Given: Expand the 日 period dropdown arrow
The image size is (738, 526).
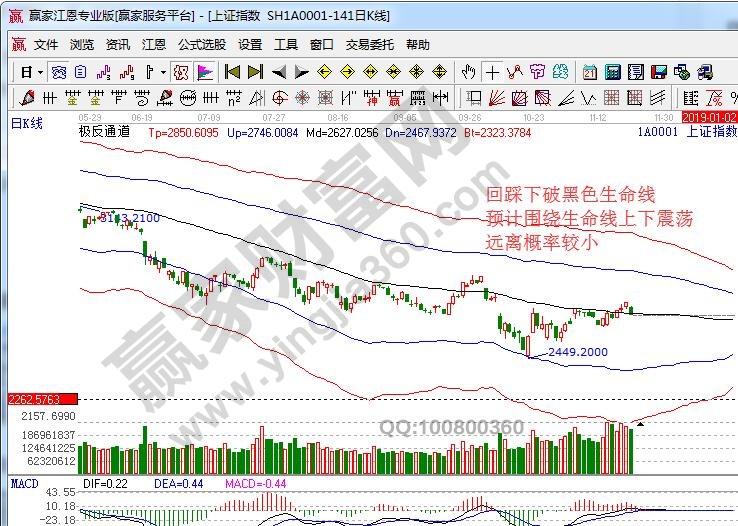Looking at the screenshot, I should (39, 72).
